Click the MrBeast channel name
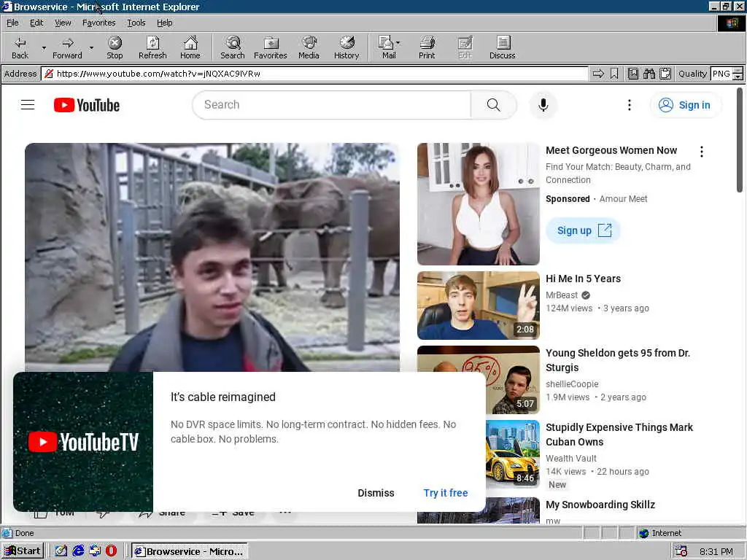Screen dimensions: 747x560 (562, 295)
